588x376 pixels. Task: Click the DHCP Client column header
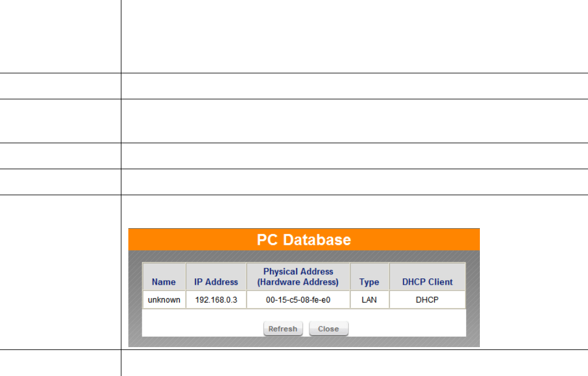pyautogui.click(x=427, y=277)
